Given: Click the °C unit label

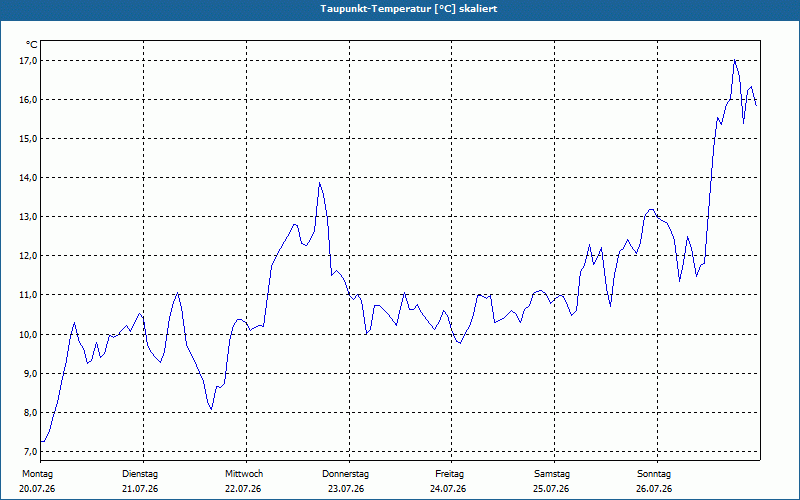Looking at the screenshot, I should (32, 45).
